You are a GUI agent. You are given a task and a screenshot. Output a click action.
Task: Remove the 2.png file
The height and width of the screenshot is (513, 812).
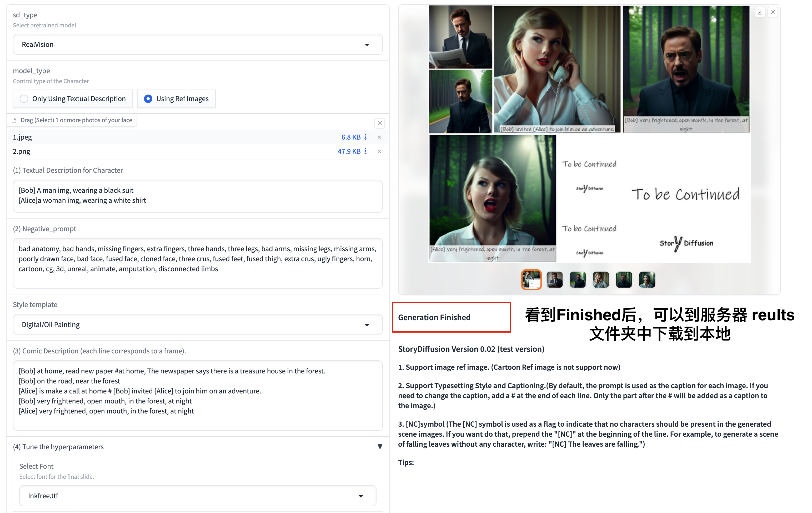click(x=379, y=151)
